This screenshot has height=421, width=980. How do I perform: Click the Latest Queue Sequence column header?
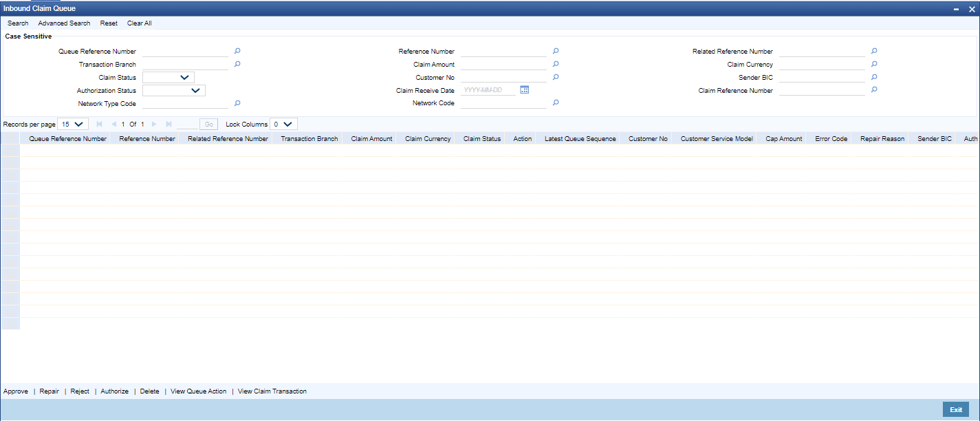click(x=580, y=138)
